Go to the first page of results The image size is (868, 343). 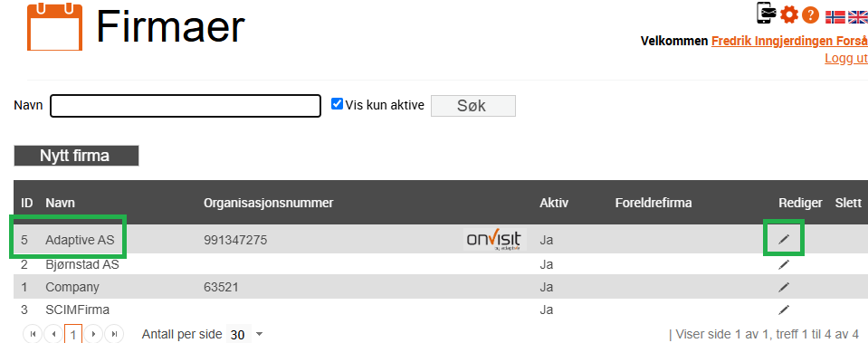[x=33, y=334]
